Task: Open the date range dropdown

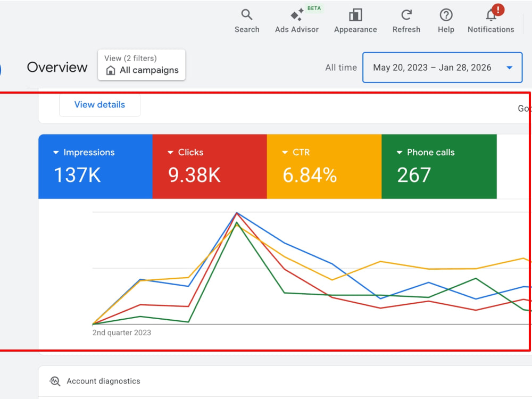Action: [442, 68]
